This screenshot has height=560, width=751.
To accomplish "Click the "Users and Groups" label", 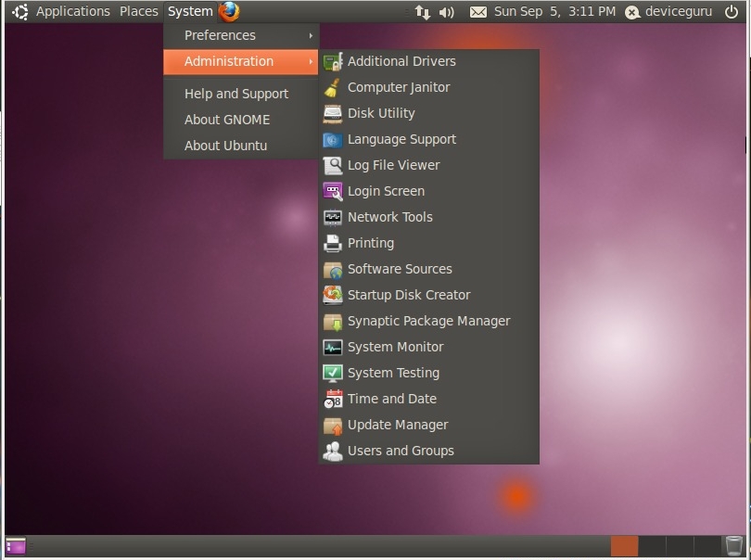I will [401, 451].
